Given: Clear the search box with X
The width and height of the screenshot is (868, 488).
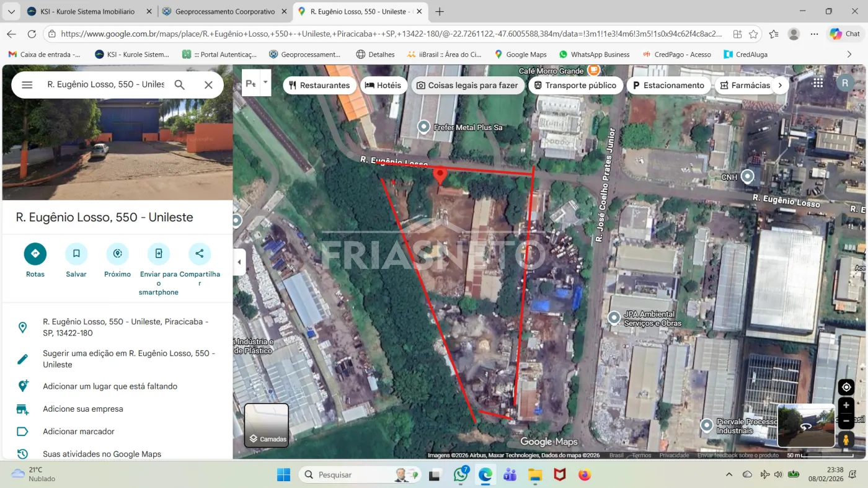Looking at the screenshot, I should tap(208, 85).
